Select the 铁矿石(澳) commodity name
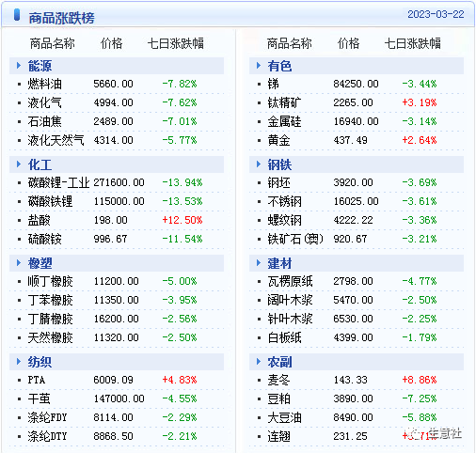The image size is (476, 453). click(x=295, y=239)
